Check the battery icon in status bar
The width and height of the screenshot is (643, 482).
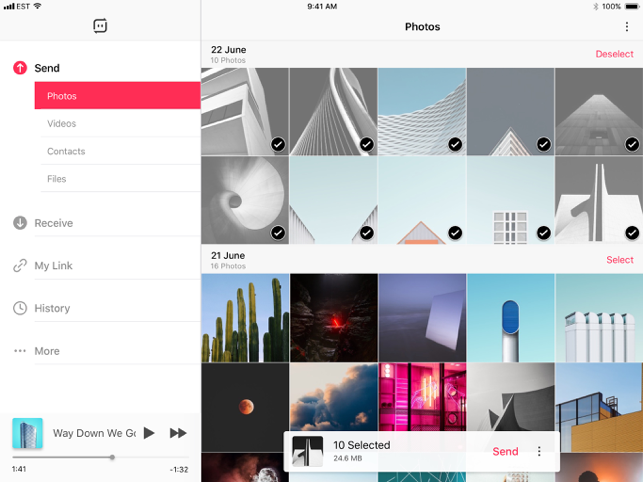click(x=632, y=7)
